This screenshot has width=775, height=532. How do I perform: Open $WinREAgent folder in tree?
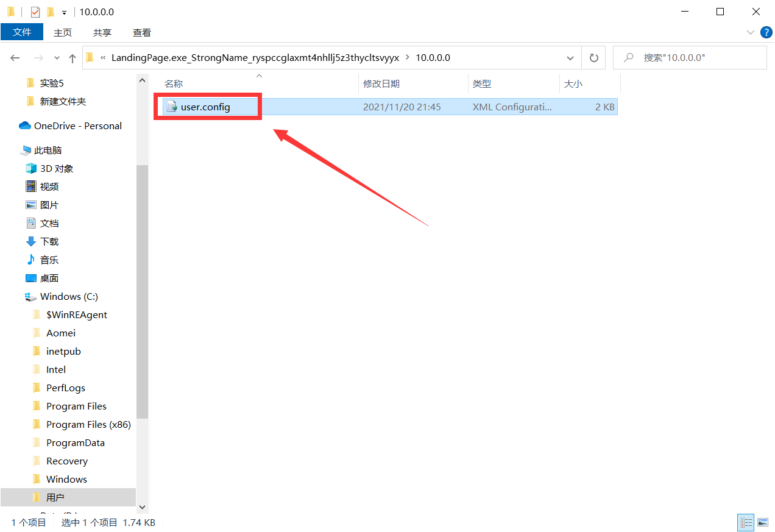(77, 314)
